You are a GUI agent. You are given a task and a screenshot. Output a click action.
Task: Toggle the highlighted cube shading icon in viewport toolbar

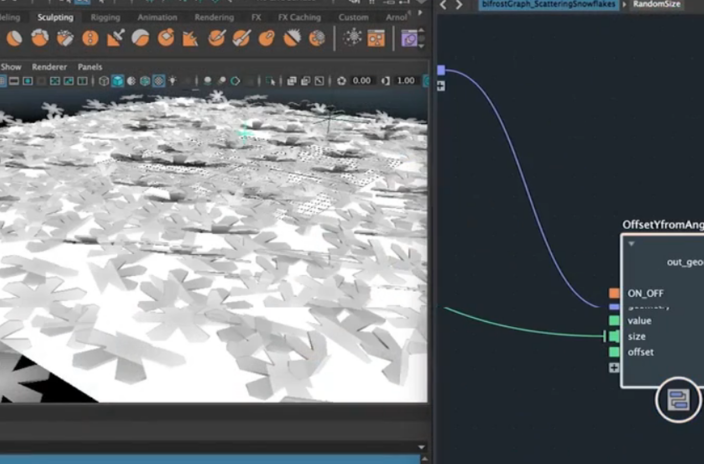coord(117,81)
